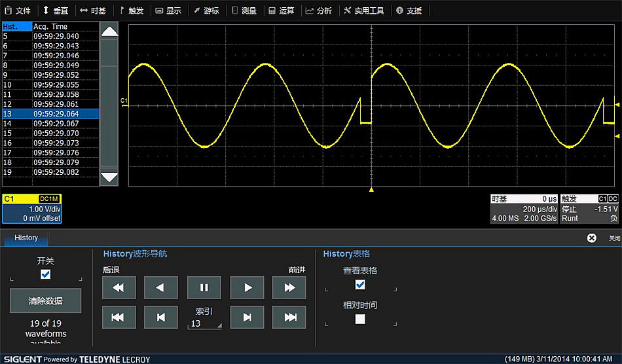Image resolution: width=622 pixels, height=364 pixels.
Task: Uncheck the 开关 history on/off checkbox
Action: point(45,274)
